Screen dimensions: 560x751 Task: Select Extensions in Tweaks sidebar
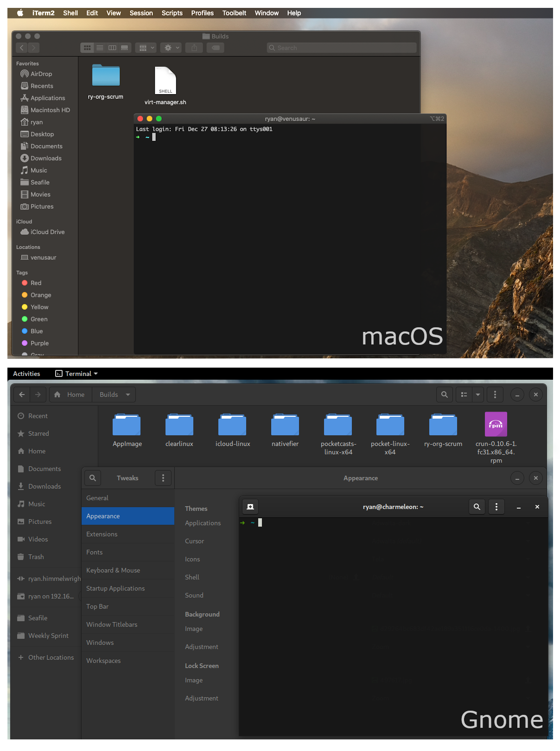102,534
